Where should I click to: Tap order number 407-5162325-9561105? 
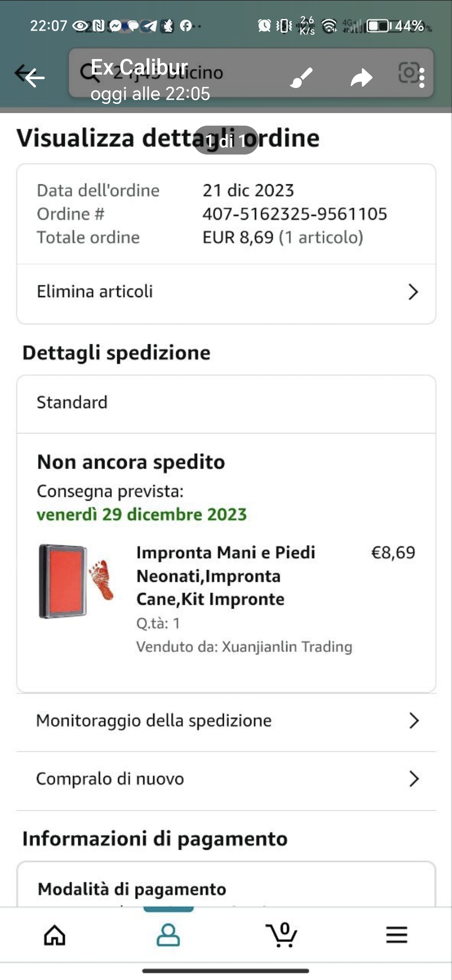(x=295, y=214)
